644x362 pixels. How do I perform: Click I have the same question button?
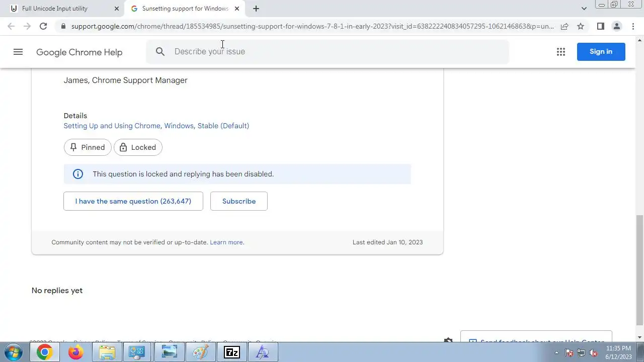point(133,201)
